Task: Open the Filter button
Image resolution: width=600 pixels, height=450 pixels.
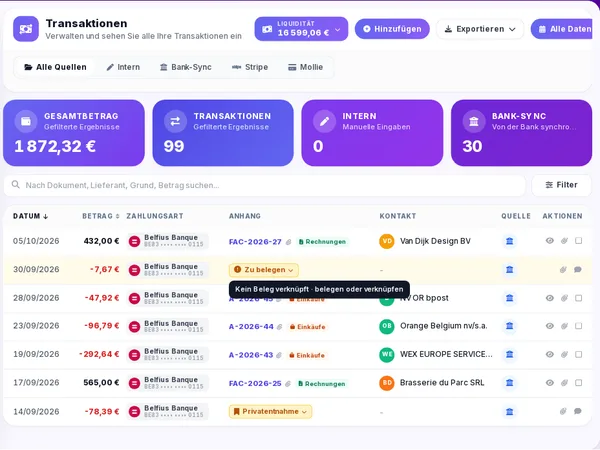Action: (561, 185)
